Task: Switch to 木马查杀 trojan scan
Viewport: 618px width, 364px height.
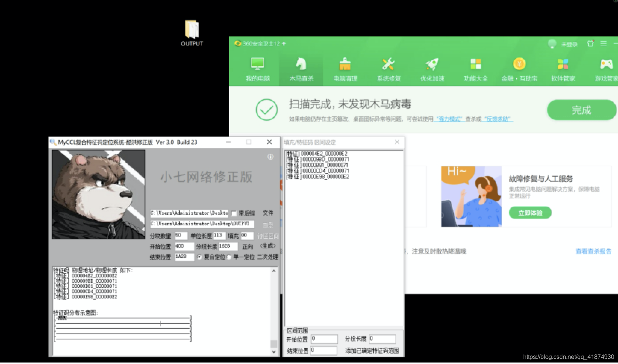Action: pyautogui.click(x=301, y=69)
